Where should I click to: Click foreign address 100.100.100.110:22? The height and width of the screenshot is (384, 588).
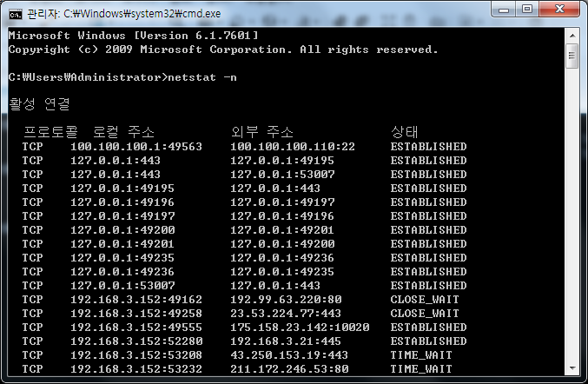coord(293,147)
